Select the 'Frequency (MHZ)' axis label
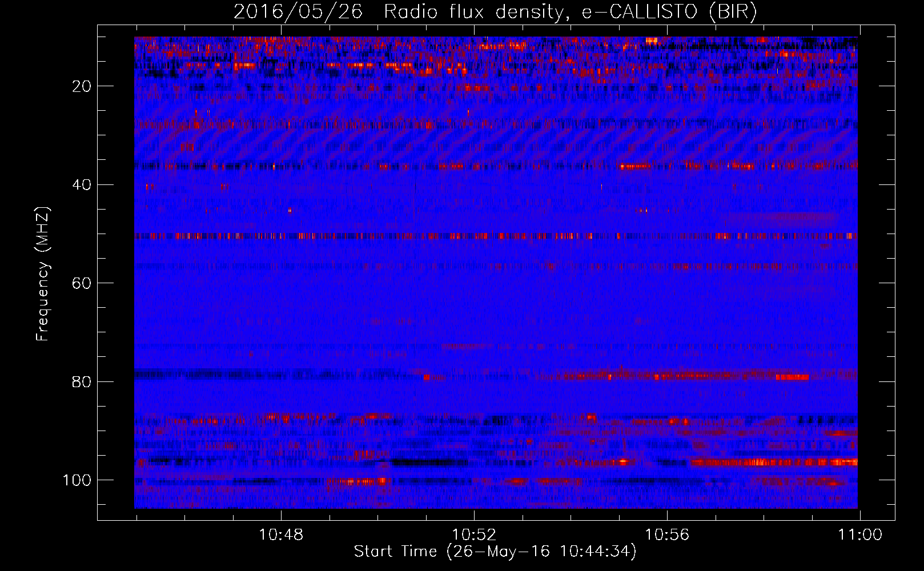The height and width of the screenshot is (571, 924). click(x=43, y=274)
